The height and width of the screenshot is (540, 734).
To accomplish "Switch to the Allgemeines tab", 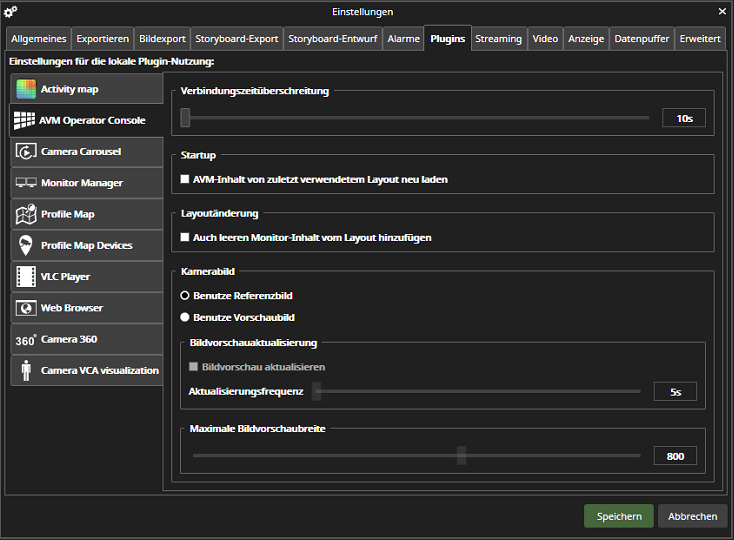I will tap(38, 39).
